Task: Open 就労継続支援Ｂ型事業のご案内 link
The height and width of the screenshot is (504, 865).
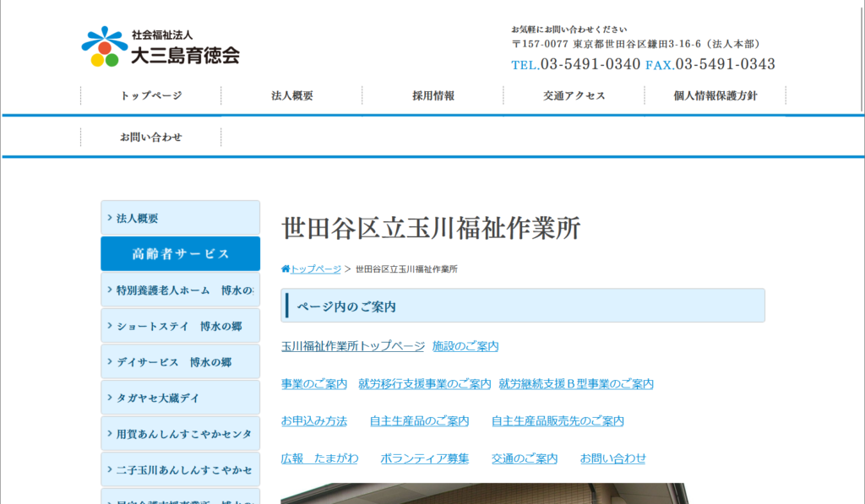Action: click(576, 384)
